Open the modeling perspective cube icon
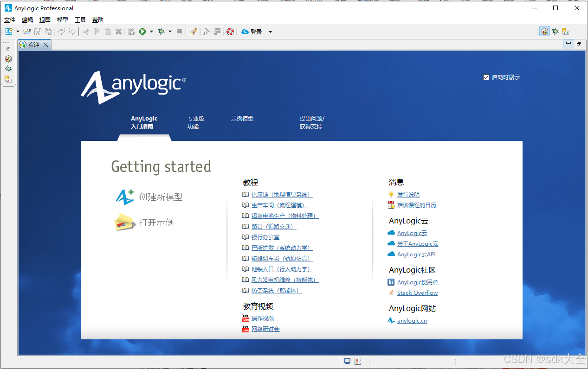This screenshot has height=369, width=588. click(x=8, y=59)
